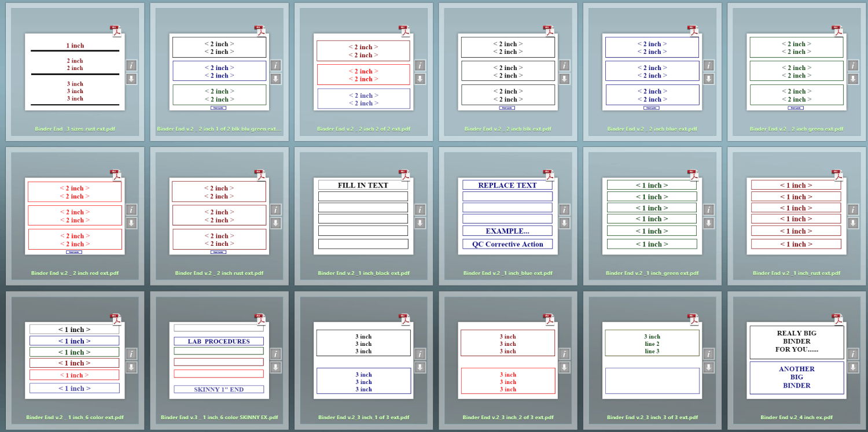Download the 2 inch blk file
Viewport: 868px width, 432px height.
point(564,79)
